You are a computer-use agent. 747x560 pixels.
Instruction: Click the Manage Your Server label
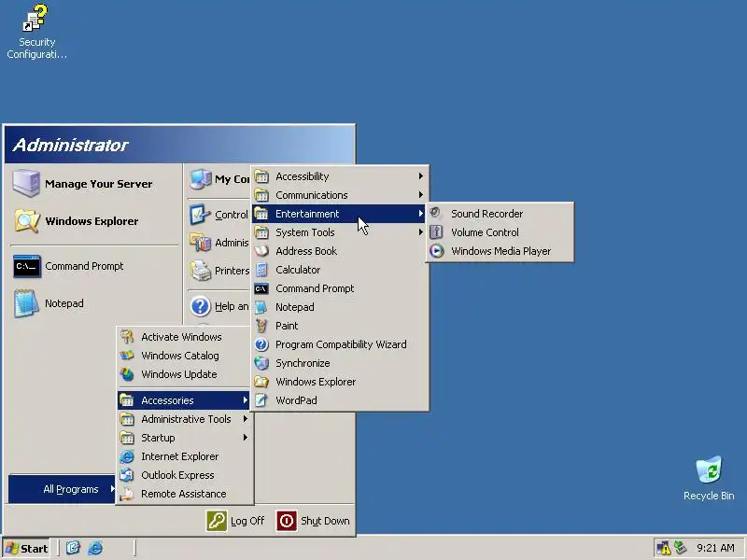[x=99, y=184]
